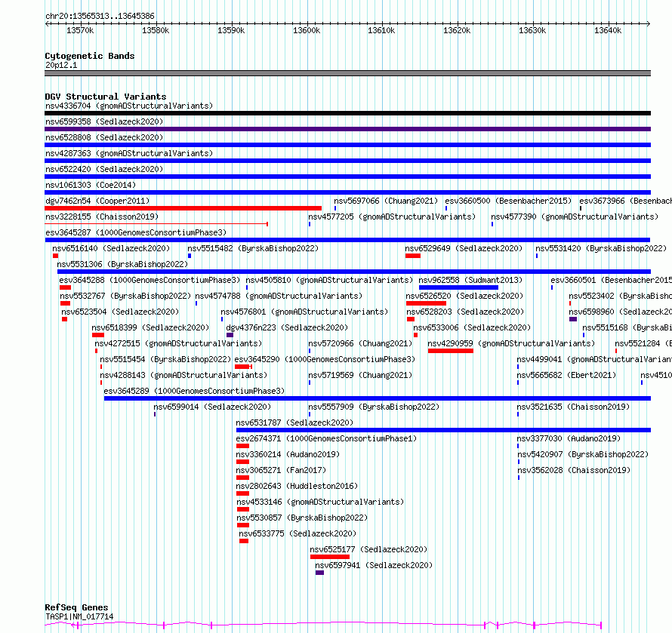Click the 13600k ruler position
The width and height of the screenshot is (672, 633).
[307, 30]
